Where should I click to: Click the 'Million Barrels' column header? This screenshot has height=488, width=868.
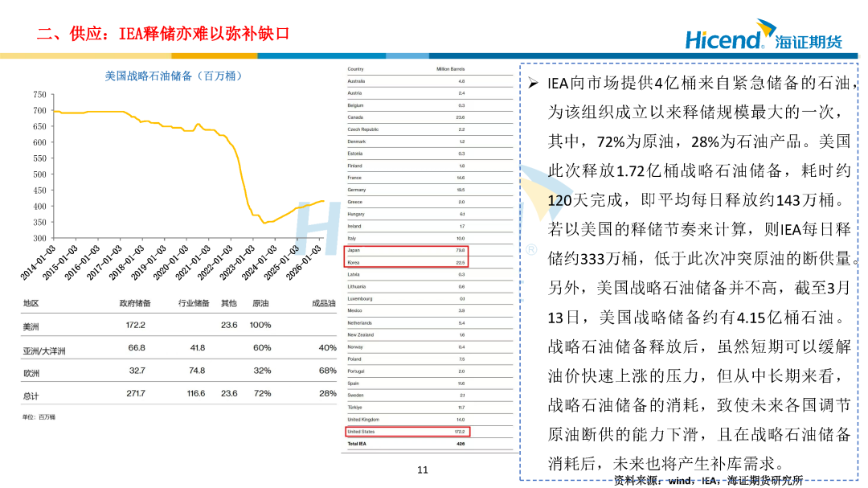coord(451,69)
